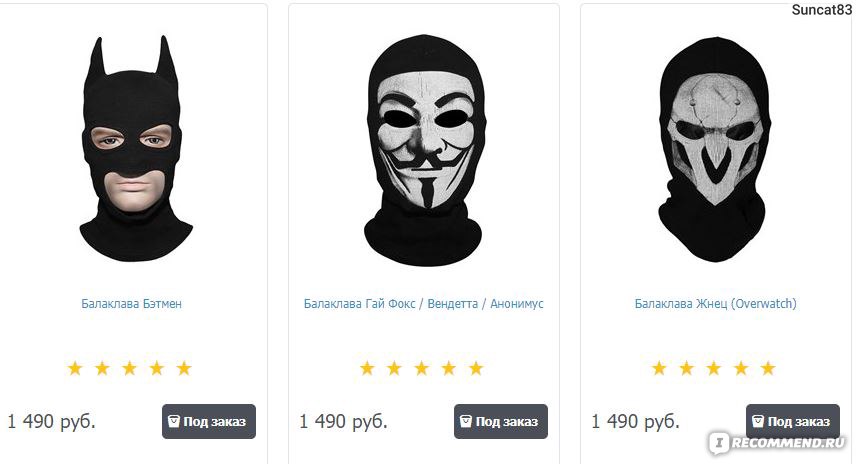Click the third star under the Guy Fawkes balaclava

click(x=421, y=368)
